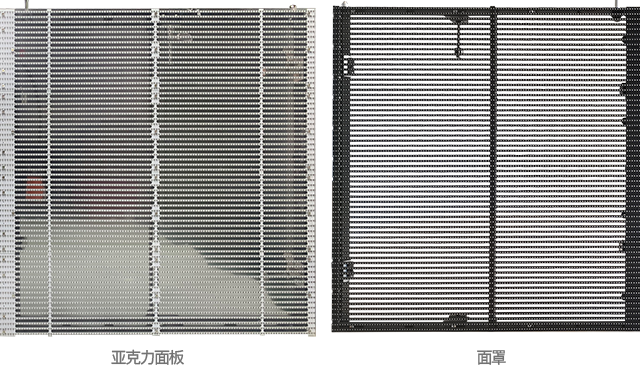Click the red reflection spot on acrylic panel
Screen dimensions: 640x380
coord(35,189)
